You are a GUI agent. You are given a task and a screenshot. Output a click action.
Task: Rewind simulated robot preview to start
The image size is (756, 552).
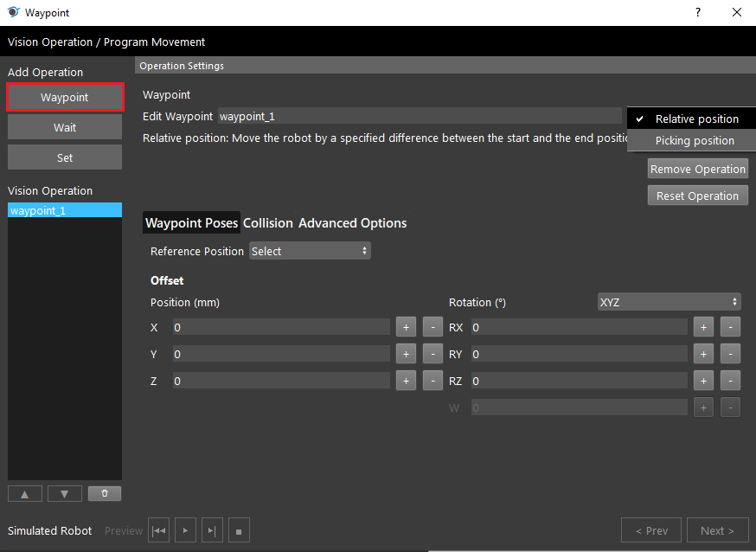tap(158, 530)
